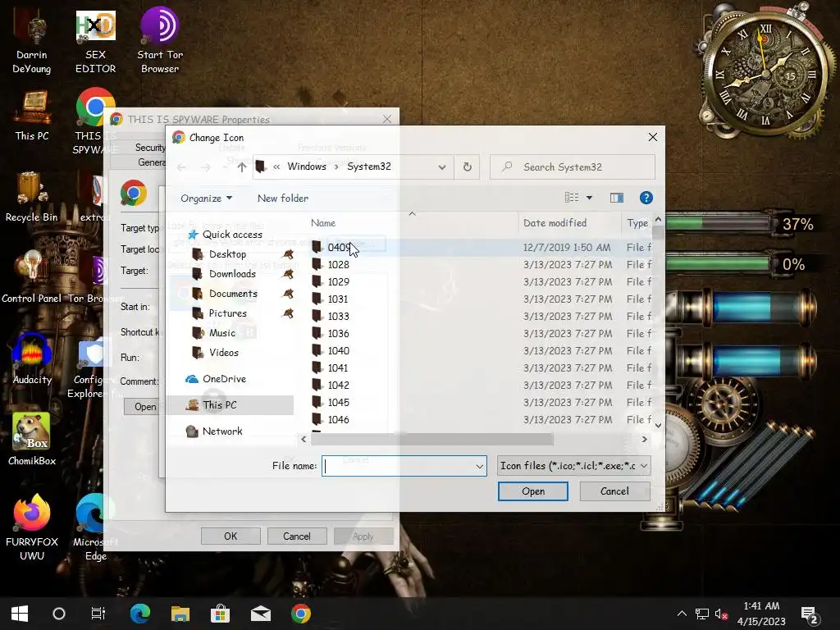Sort by the Name column header
This screenshot has height=630, width=840.
323,223
